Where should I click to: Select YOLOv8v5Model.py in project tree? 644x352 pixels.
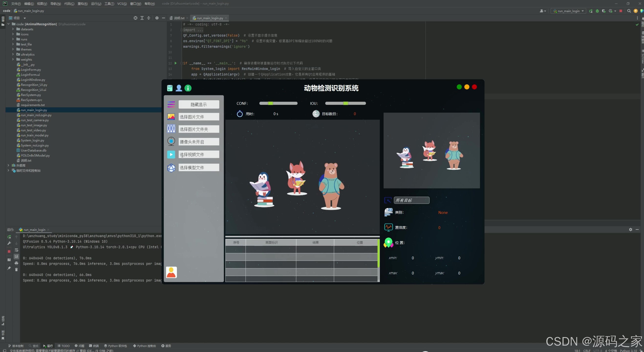click(x=35, y=155)
